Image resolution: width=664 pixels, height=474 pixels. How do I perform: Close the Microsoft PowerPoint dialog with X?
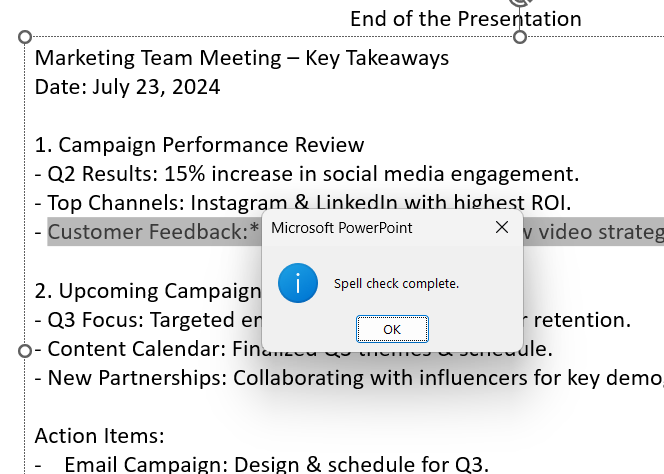pyautogui.click(x=502, y=228)
